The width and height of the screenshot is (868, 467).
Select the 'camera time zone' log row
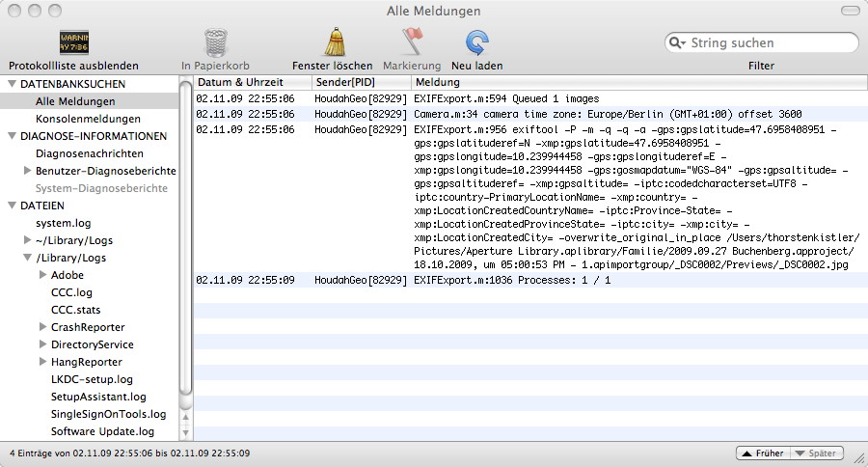click(530, 114)
